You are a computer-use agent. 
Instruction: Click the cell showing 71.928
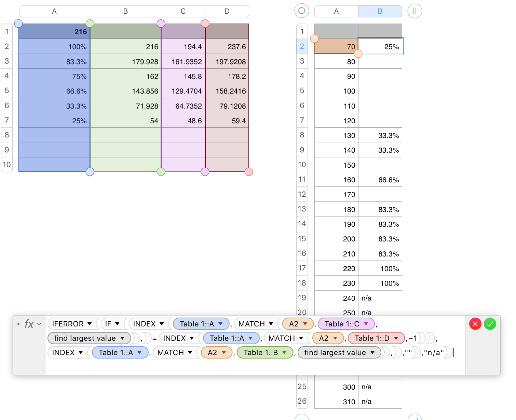click(x=125, y=106)
